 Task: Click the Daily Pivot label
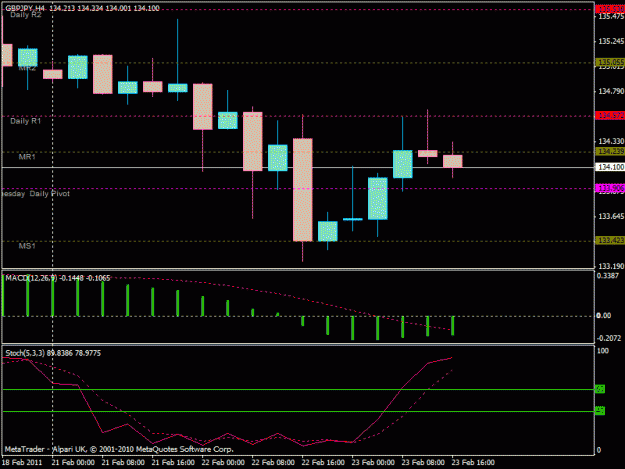[49, 194]
